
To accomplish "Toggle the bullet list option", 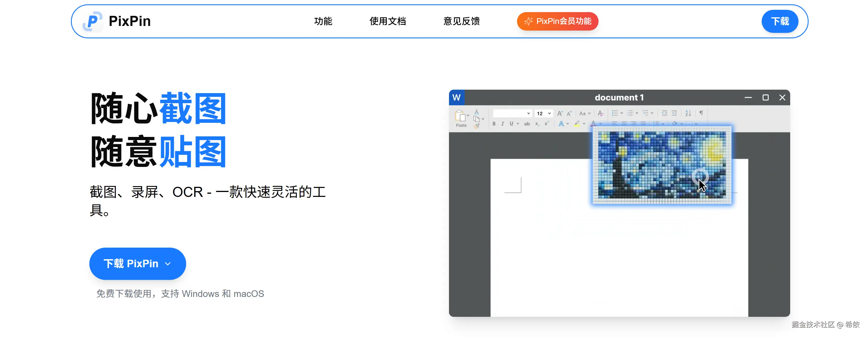I will 616,113.
